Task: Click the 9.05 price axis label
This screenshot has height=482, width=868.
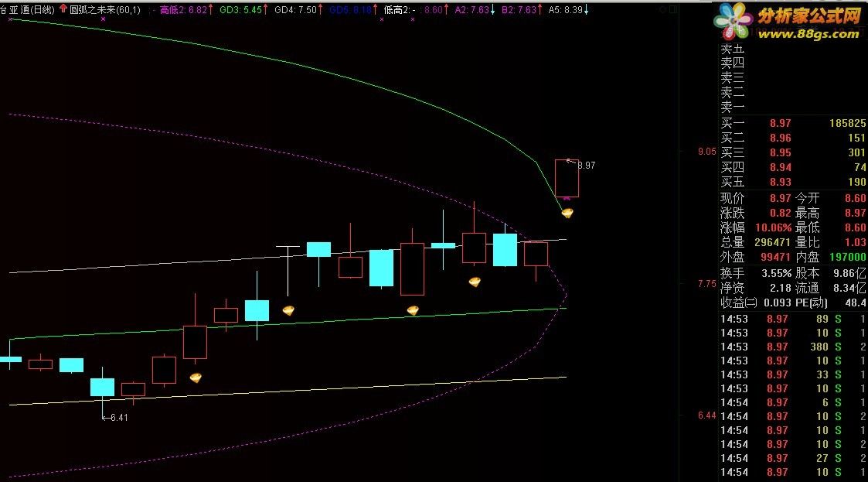Action: click(707, 151)
